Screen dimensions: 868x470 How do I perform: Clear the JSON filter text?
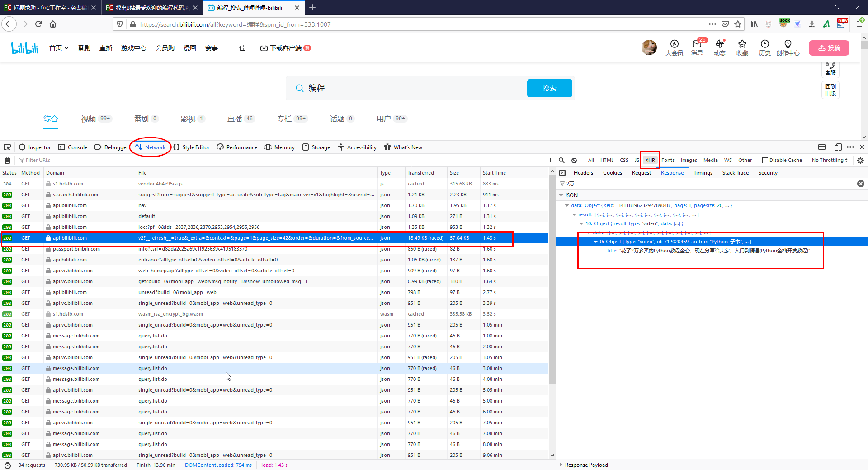[861, 184]
